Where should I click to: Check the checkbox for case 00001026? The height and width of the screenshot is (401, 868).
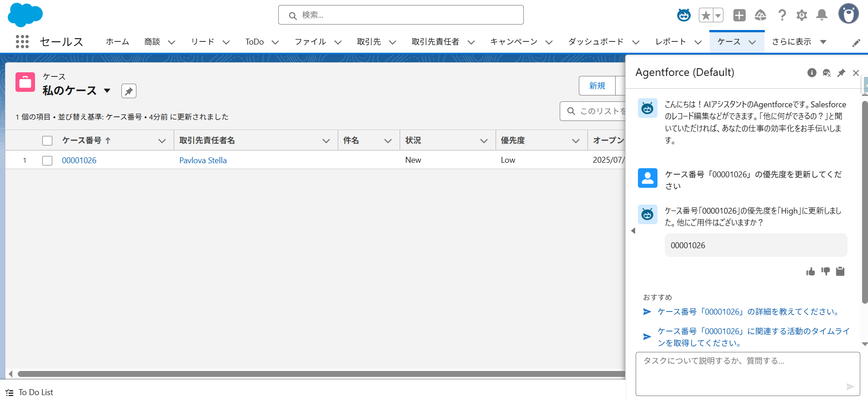[x=47, y=160]
